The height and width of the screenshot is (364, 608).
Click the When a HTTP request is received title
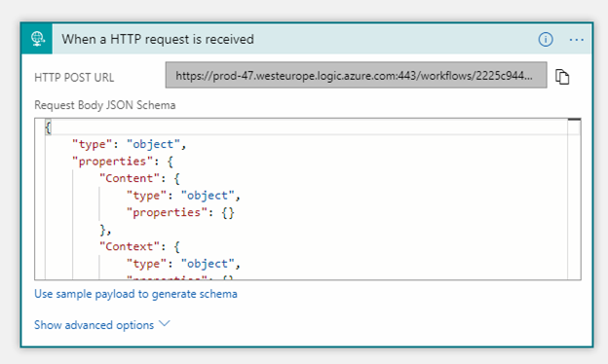pos(158,39)
